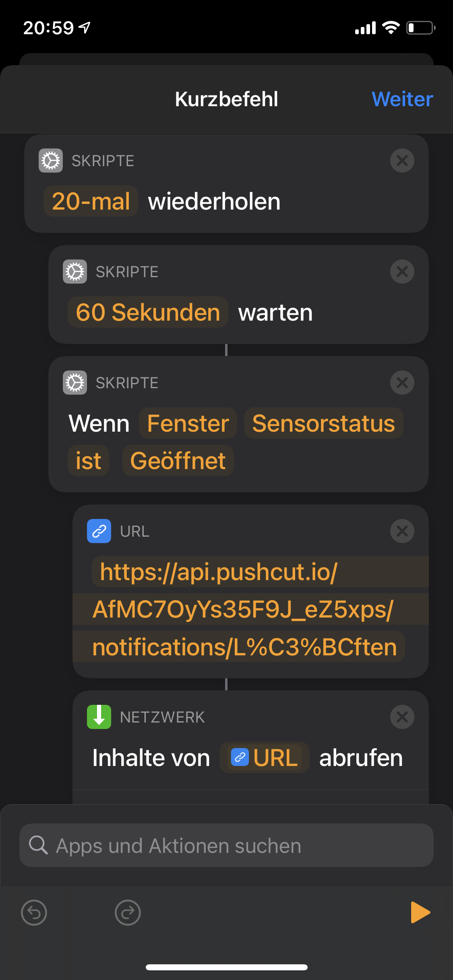The height and width of the screenshot is (980, 453).
Task: Run the shortcut with play button
Action: point(420,912)
